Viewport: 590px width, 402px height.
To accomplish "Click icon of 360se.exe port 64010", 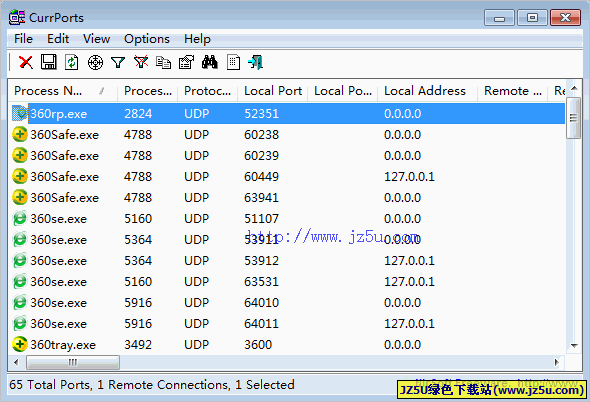I will (x=20, y=302).
